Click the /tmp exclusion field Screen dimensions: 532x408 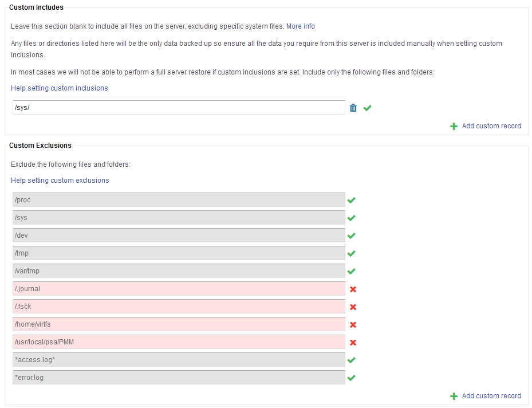point(179,253)
